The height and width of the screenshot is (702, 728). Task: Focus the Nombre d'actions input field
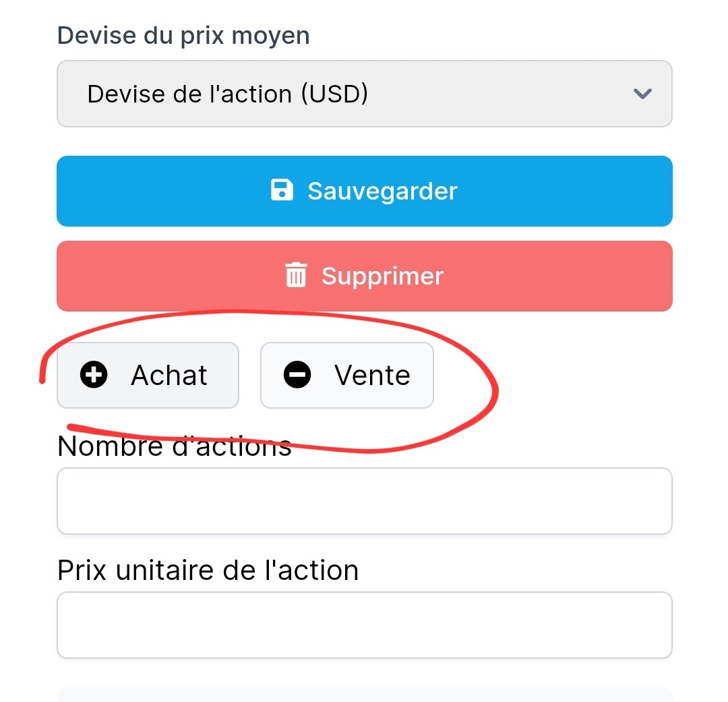364,501
